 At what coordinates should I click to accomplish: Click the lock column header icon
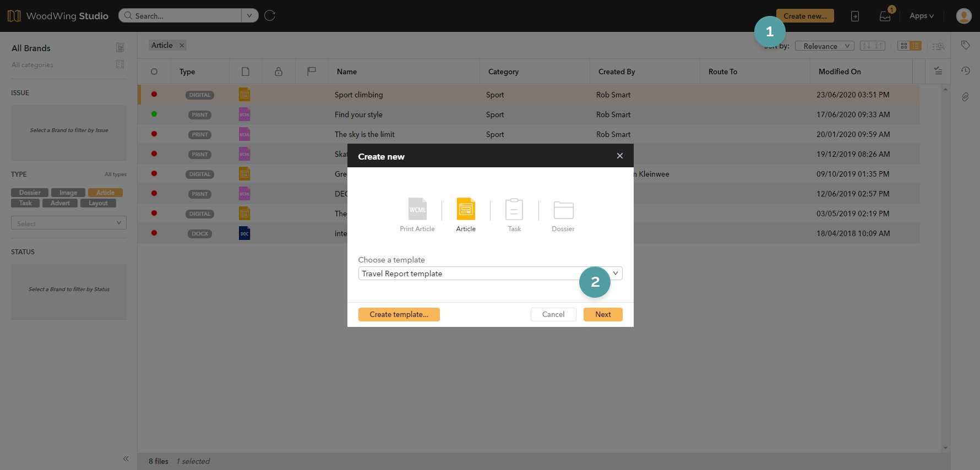tap(279, 72)
